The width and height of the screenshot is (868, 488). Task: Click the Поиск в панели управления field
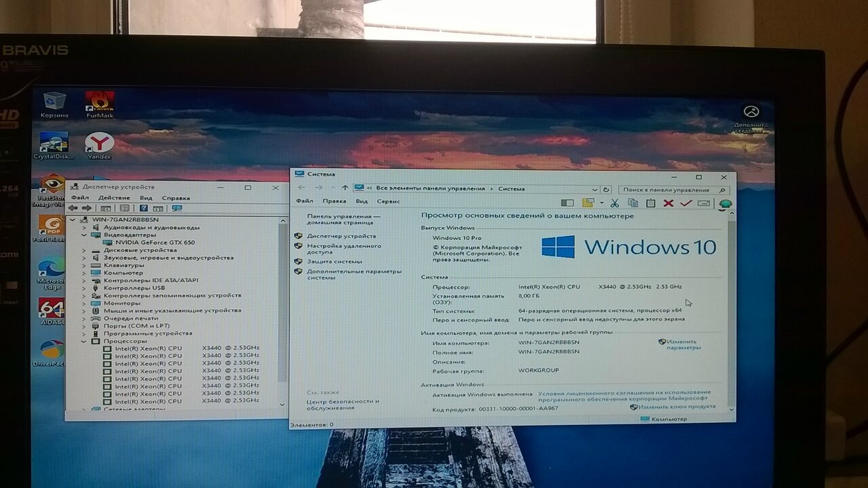click(x=667, y=190)
